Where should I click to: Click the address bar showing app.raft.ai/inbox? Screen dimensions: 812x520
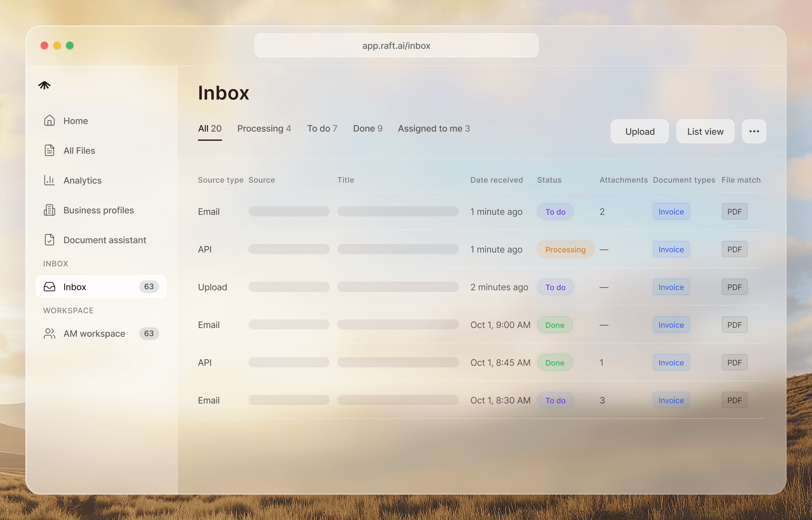tap(396, 46)
